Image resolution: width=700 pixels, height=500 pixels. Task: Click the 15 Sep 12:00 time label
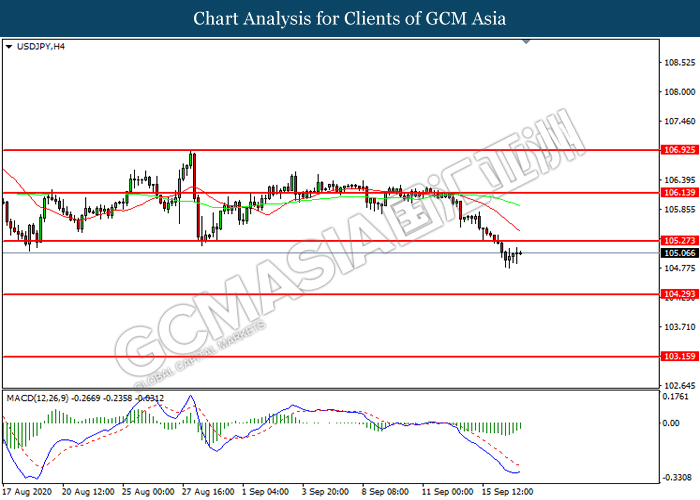tap(508, 492)
